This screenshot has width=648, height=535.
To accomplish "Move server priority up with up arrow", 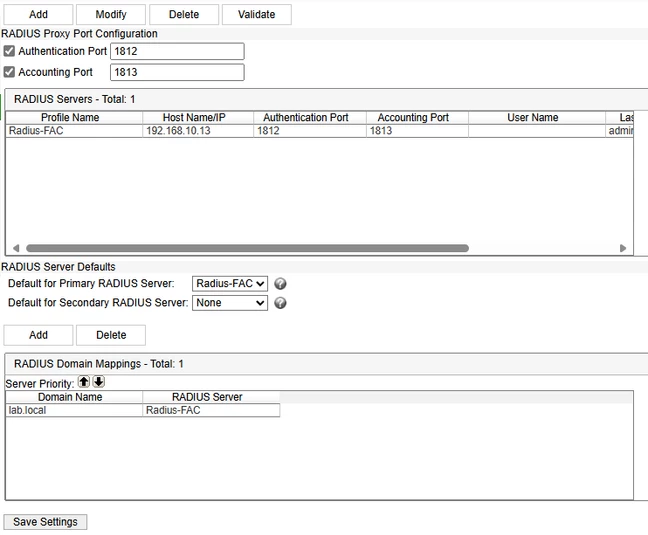I will pyautogui.click(x=84, y=382).
